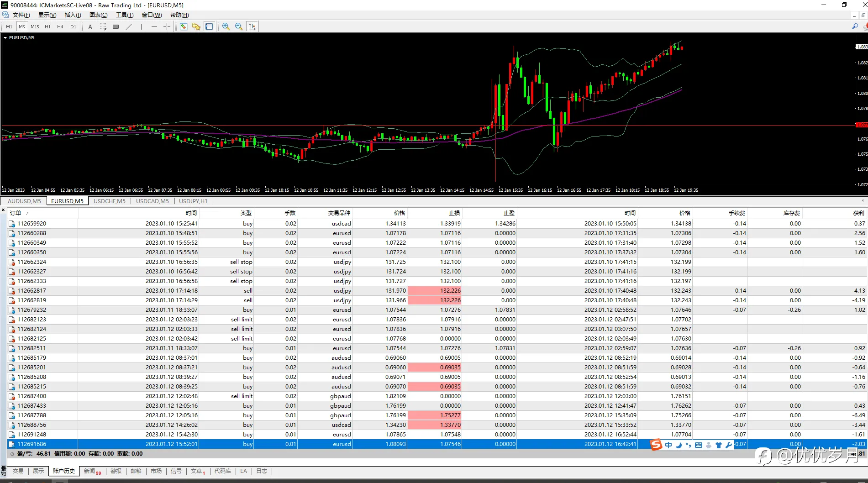868x483 pixels.
Task: Select the horizontal line tool
Action: 154,26
